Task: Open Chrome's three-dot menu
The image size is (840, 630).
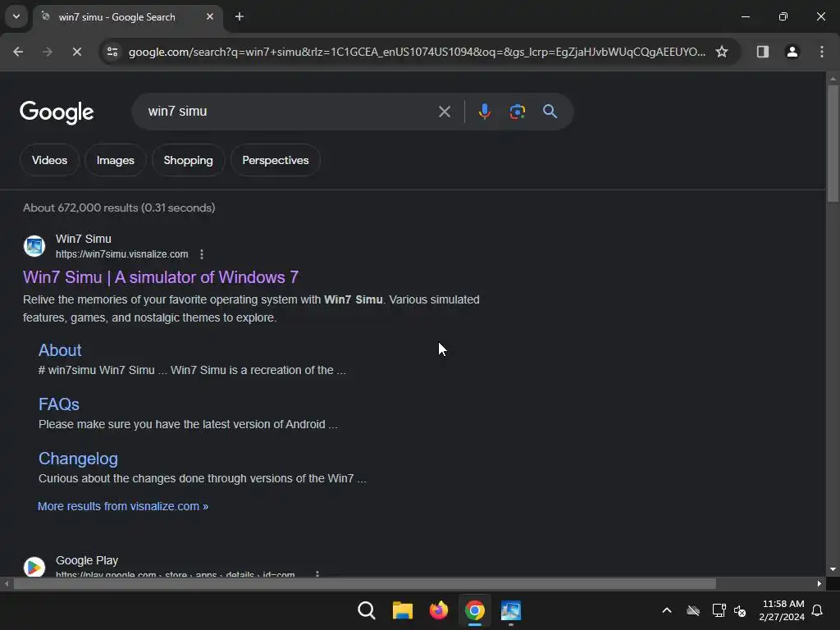Action: tap(821, 52)
